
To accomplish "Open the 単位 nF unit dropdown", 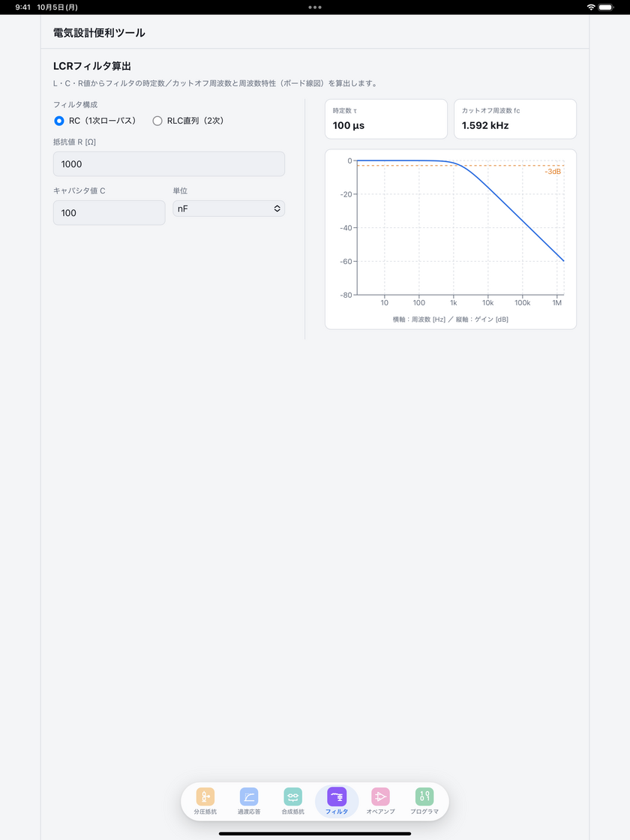I will coord(229,208).
